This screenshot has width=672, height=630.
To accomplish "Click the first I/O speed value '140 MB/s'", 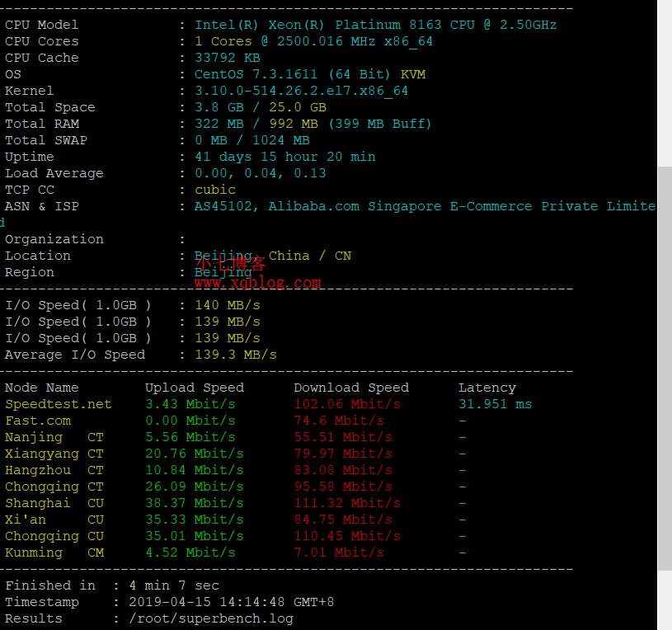I will point(227,305).
